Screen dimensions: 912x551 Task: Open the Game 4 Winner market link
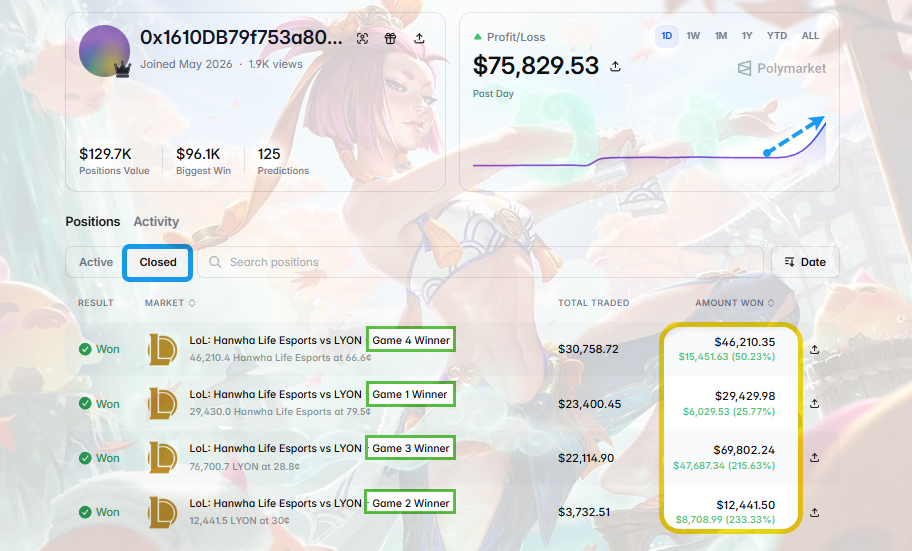tap(319, 340)
